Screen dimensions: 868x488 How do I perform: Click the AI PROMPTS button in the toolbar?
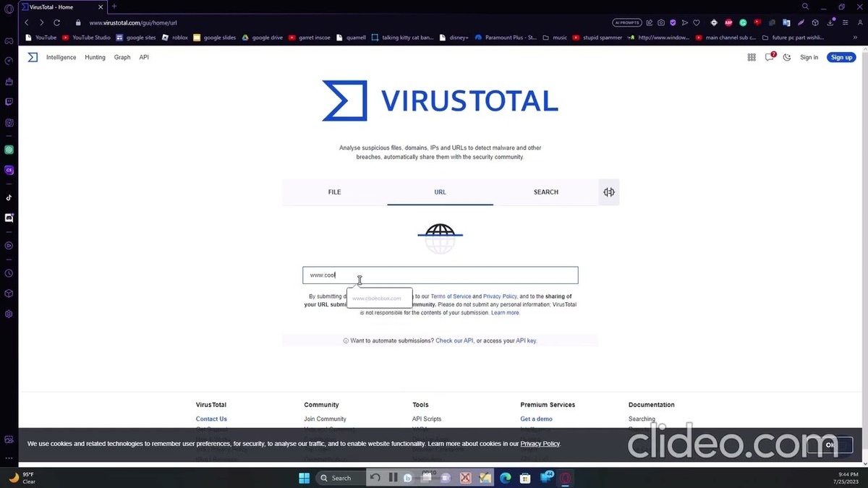point(626,22)
